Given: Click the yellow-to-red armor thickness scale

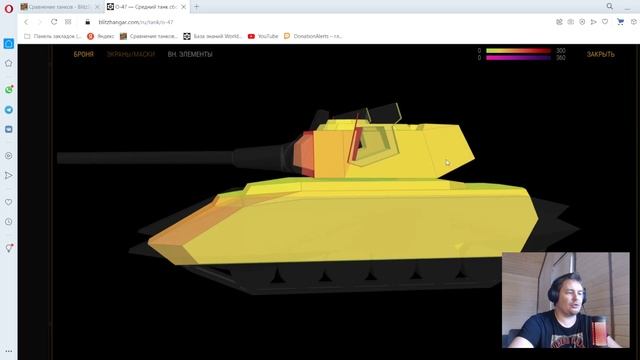Looking at the screenshot, I should [x=518, y=51].
